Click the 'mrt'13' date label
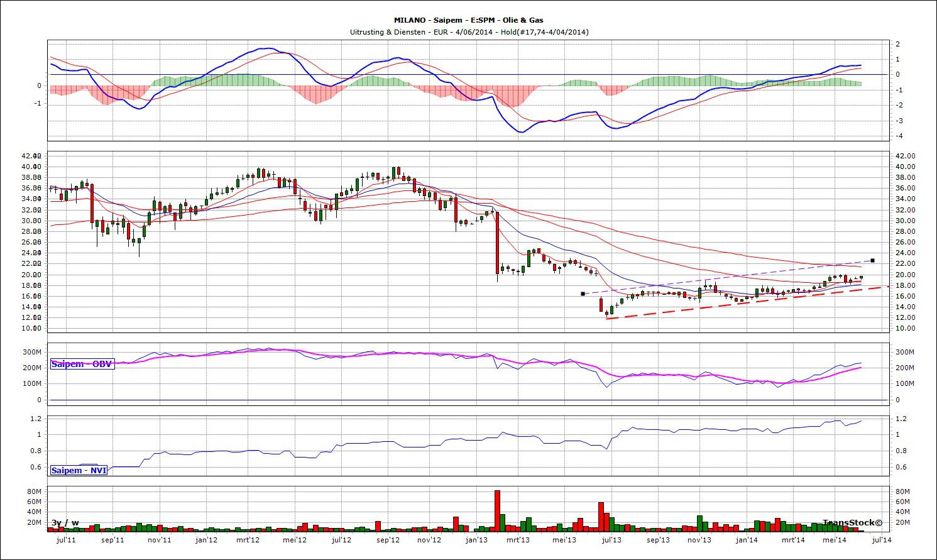The image size is (937, 560). pos(518,539)
